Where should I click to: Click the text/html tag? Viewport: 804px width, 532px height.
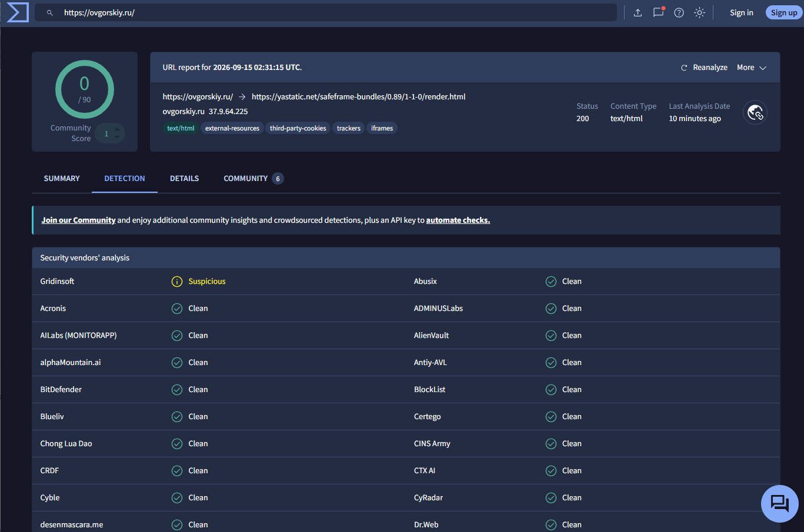(181, 128)
